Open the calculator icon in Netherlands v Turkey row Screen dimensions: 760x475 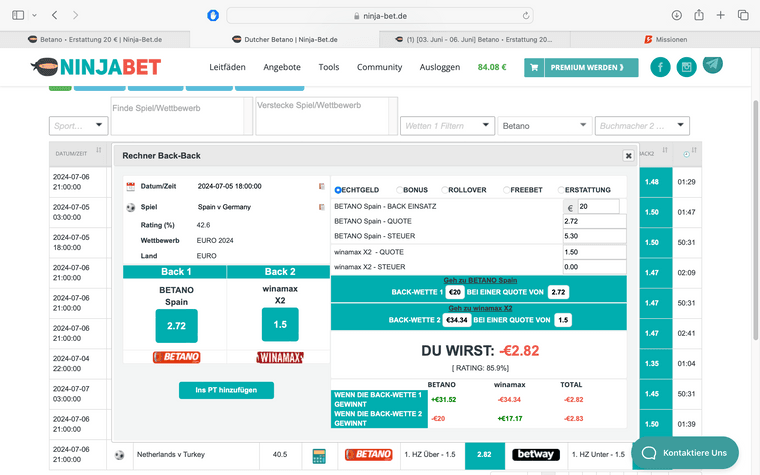(x=319, y=456)
